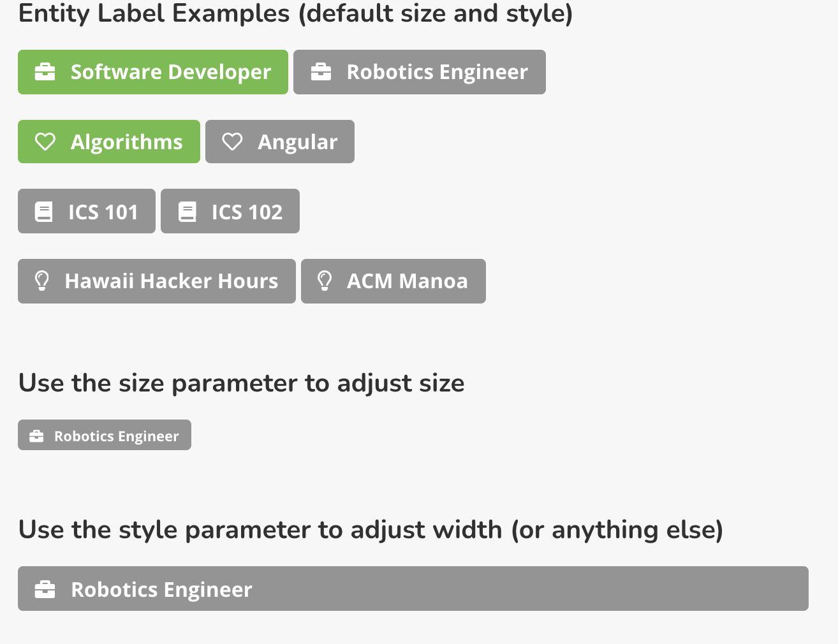Open the green Algorithms interest label
This screenshot has width=838, height=644.
coord(109,142)
